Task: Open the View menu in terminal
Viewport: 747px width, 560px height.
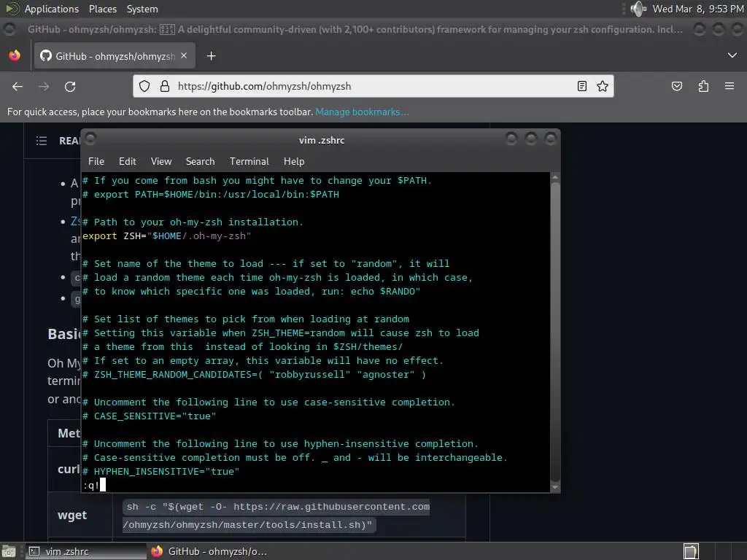Action: (x=161, y=161)
